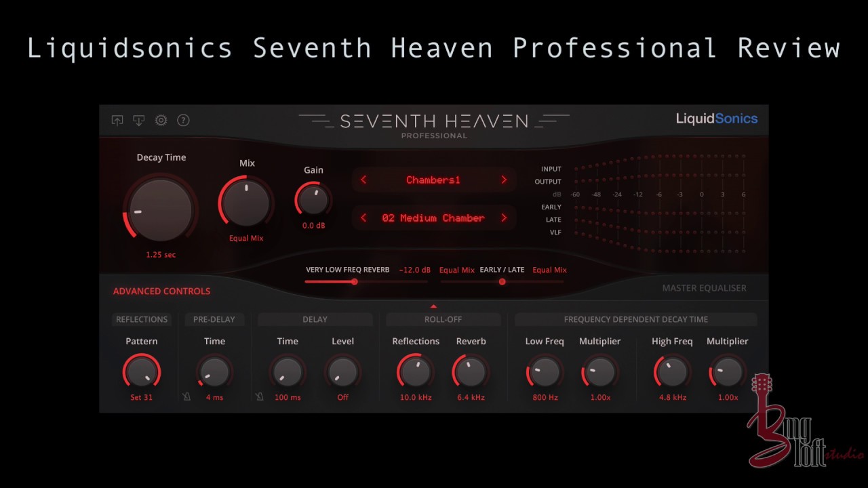This screenshot has width=868, height=488.
Task: Collapse the Advanced Controls section
Action: tap(161, 291)
